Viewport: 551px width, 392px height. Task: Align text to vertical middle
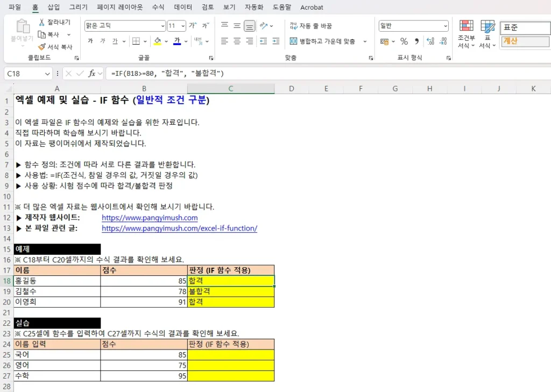tap(237, 26)
